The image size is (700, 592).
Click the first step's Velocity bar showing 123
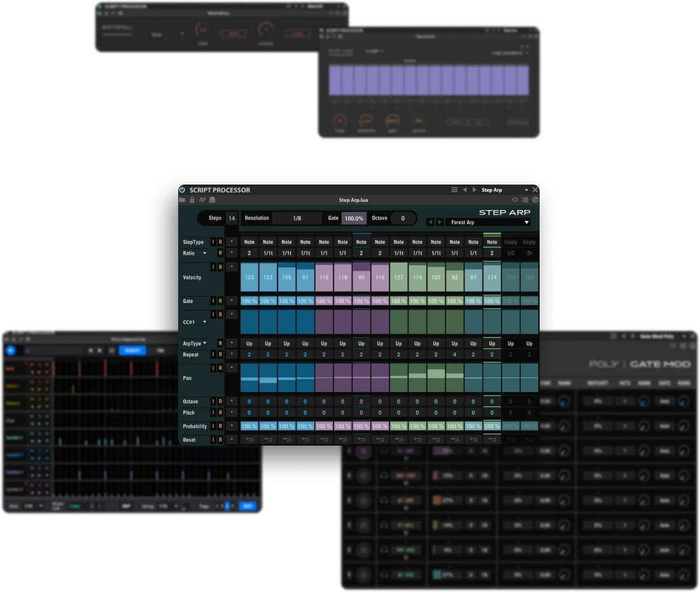(x=249, y=278)
